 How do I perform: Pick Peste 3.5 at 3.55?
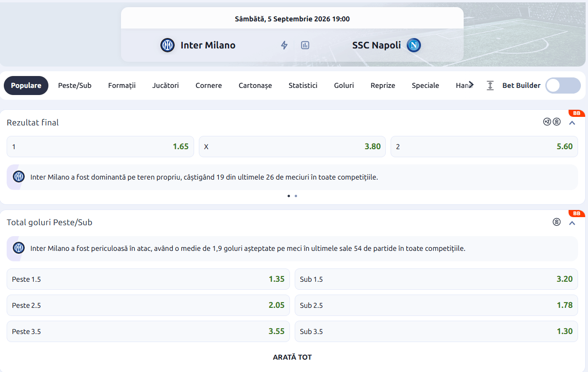click(x=148, y=331)
